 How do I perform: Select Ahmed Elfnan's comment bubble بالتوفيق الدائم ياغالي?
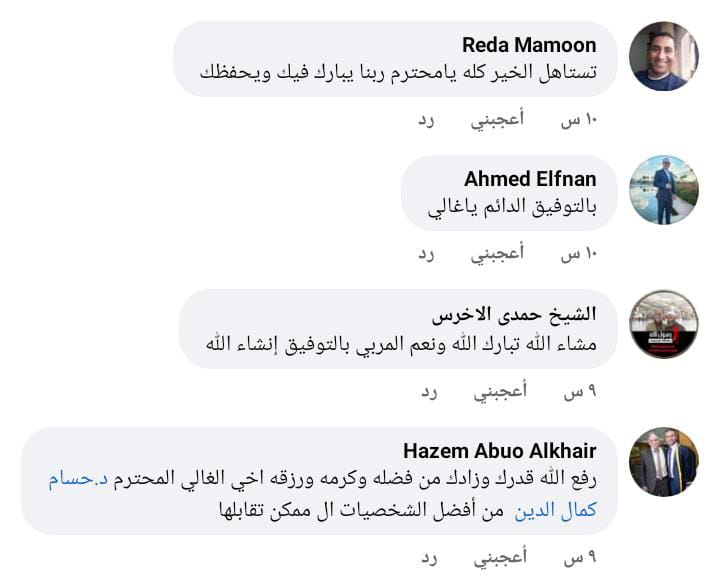tap(510, 208)
